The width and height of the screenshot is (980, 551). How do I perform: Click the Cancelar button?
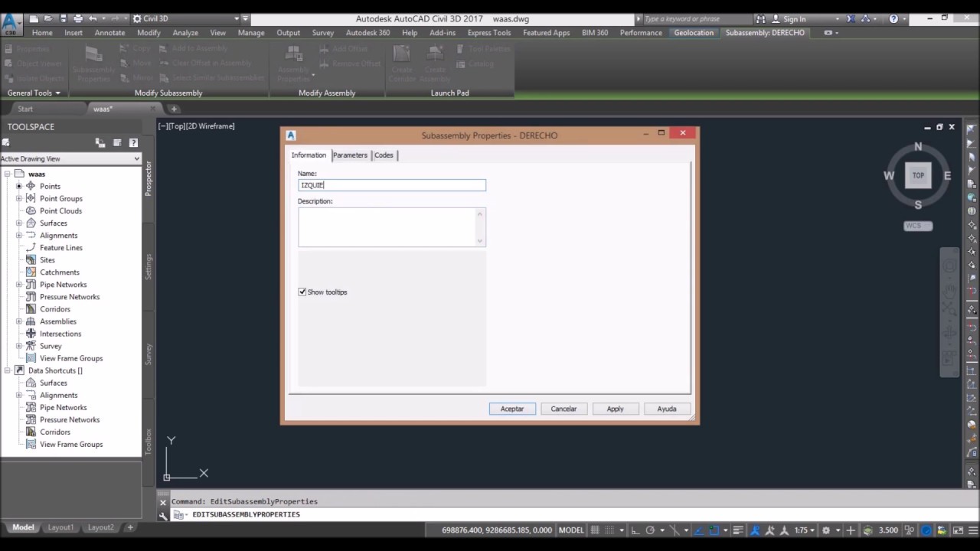pyautogui.click(x=563, y=409)
